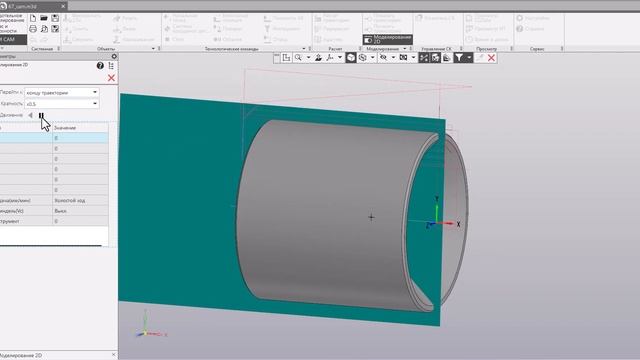Viewport: 640px width, 360px height.
Task: Click the Системная group label
Action: [x=42, y=49]
